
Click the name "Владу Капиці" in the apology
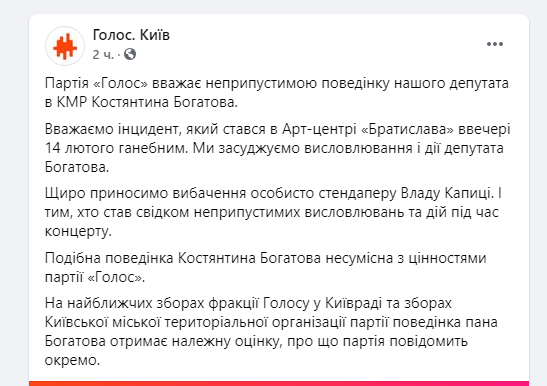(448, 193)
